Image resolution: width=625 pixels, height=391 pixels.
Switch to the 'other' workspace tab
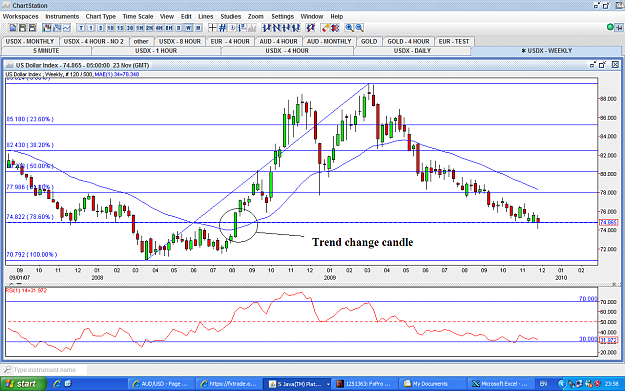click(141, 41)
